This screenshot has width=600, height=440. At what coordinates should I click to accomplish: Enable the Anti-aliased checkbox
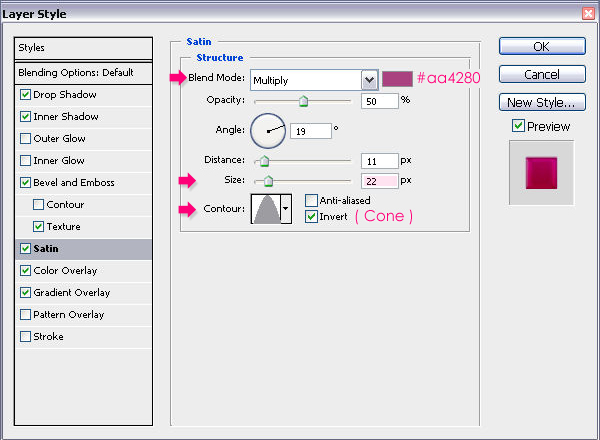pos(311,200)
